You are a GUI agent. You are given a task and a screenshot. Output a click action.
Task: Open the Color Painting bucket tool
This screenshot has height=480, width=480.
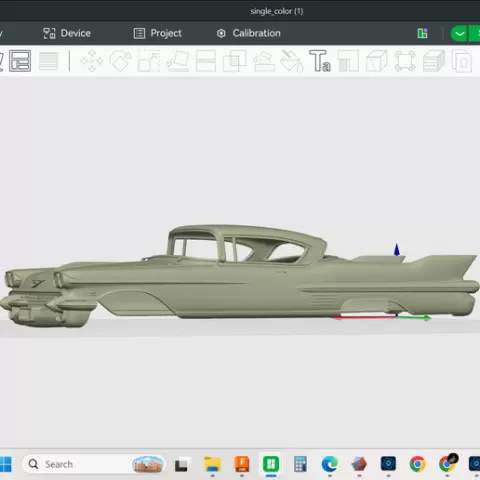pos(291,61)
